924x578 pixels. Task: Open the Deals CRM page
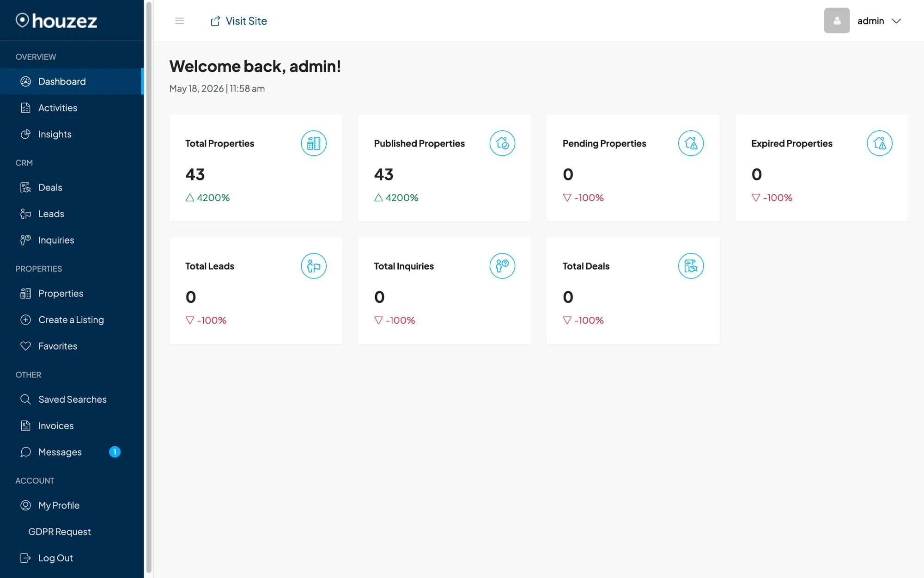pyautogui.click(x=72, y=187)
